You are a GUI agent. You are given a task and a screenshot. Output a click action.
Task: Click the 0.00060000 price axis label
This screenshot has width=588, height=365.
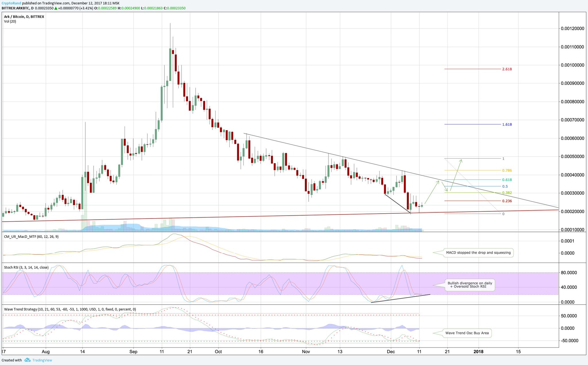572,138
